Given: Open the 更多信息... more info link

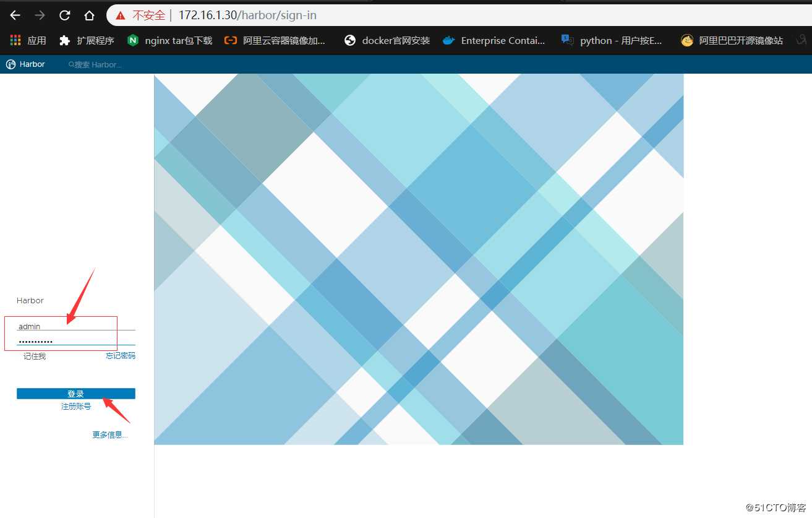Looking at the screenshot, I should (x=110, y=435).
